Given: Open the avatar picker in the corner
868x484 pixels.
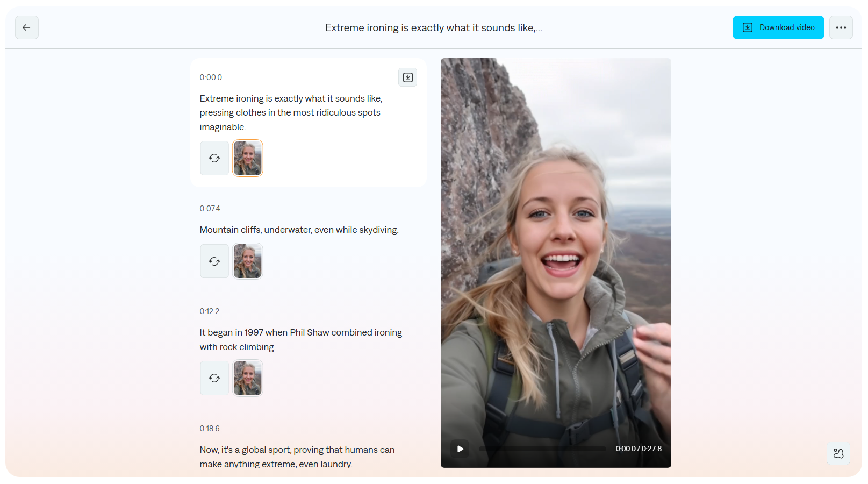Looking at the screenshot, I should coord(838,453).
